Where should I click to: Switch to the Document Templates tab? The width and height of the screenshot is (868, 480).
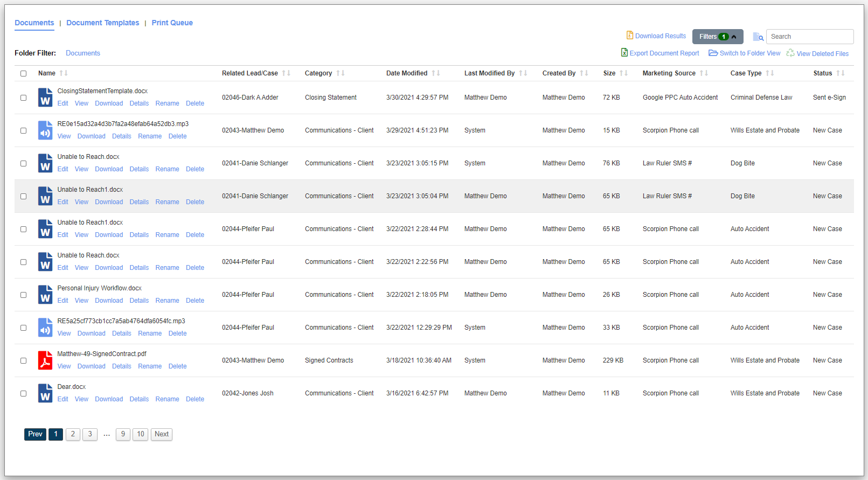click(x=103, y=23)
